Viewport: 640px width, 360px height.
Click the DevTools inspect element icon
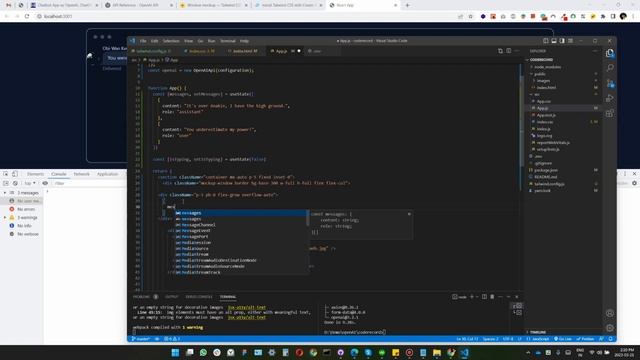click(6, 174)
